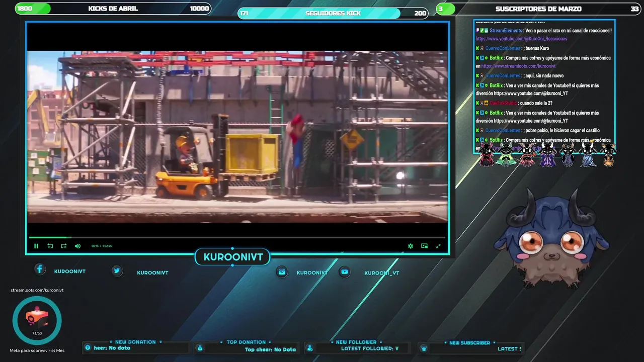Open the streamloots.com/kuroonivt text link
The width and height of the screenshot is (644, 362).
coord(37,290)
